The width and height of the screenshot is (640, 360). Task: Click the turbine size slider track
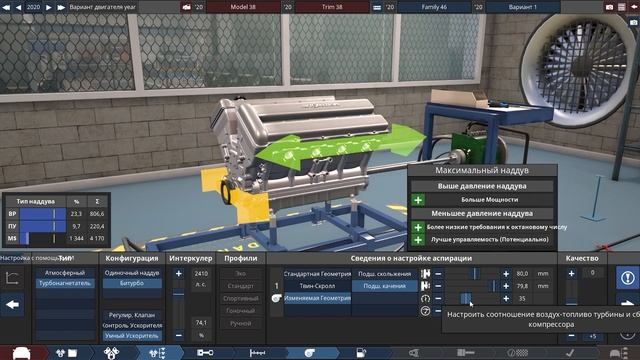pos(472,286)
